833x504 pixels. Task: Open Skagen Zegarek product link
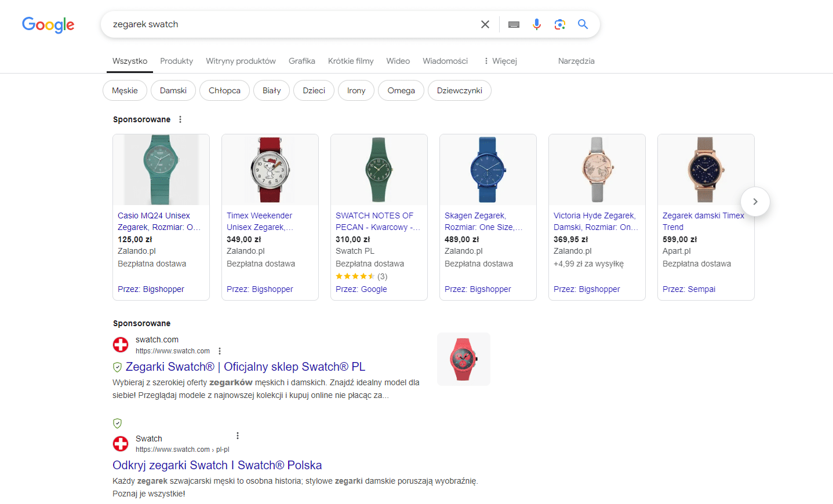(x=483, y=221)
